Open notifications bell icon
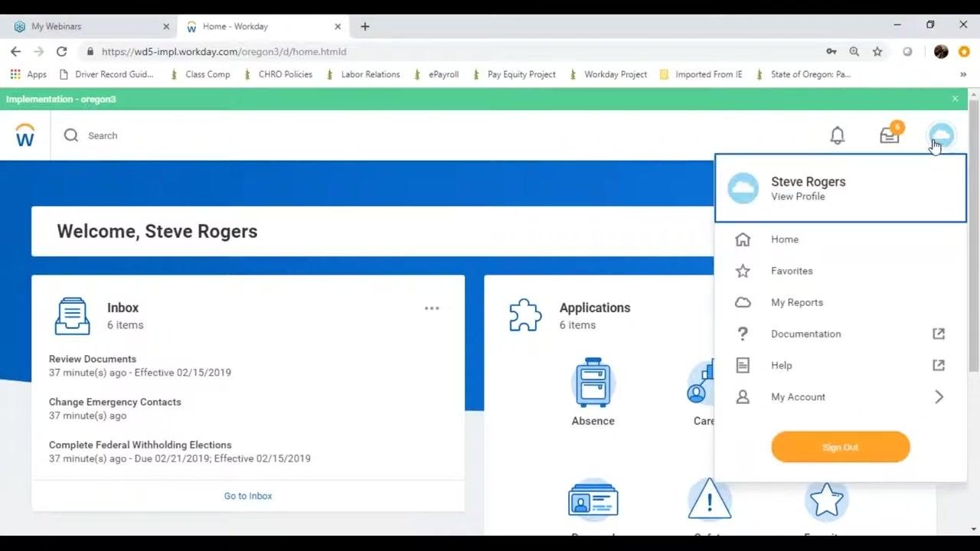The image size is (980, 551). click(838, 135)
